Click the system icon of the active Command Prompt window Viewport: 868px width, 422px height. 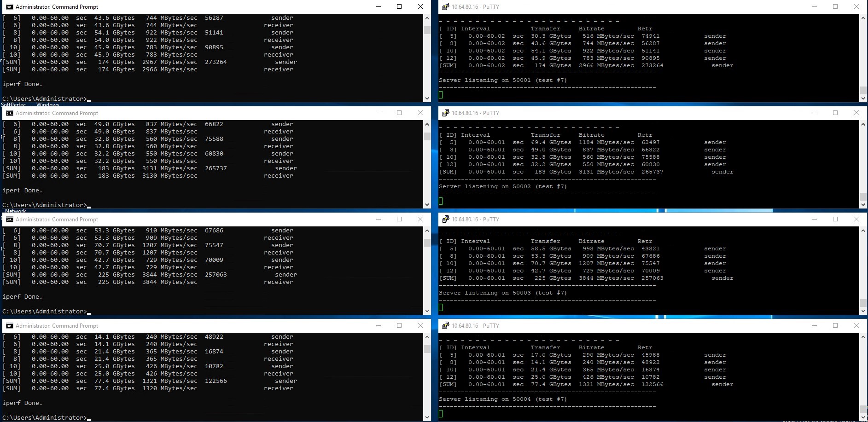[9, 7]
